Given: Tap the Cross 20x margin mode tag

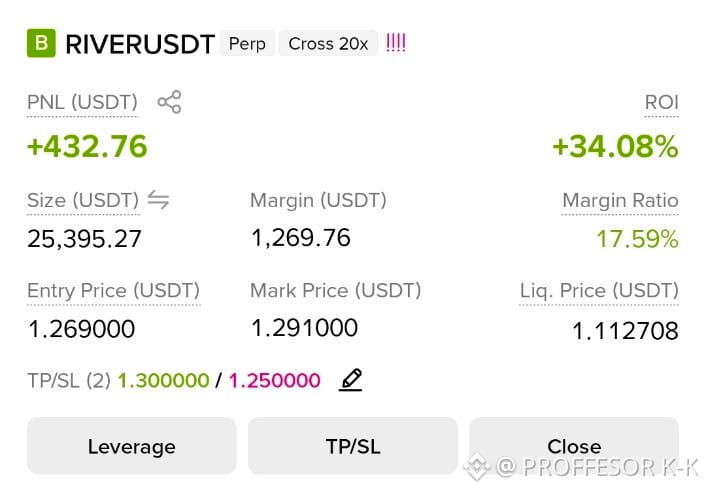Looking at the screenshot, I should click(328, 44).
